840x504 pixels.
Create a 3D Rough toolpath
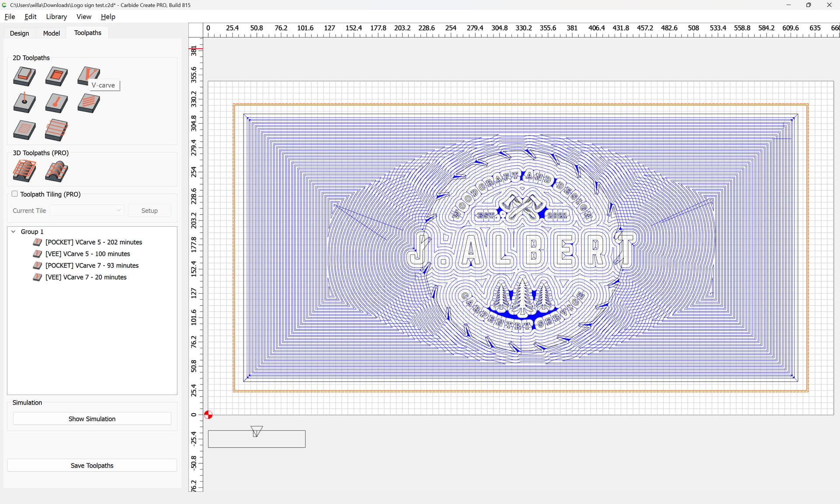tap(24, 171)
